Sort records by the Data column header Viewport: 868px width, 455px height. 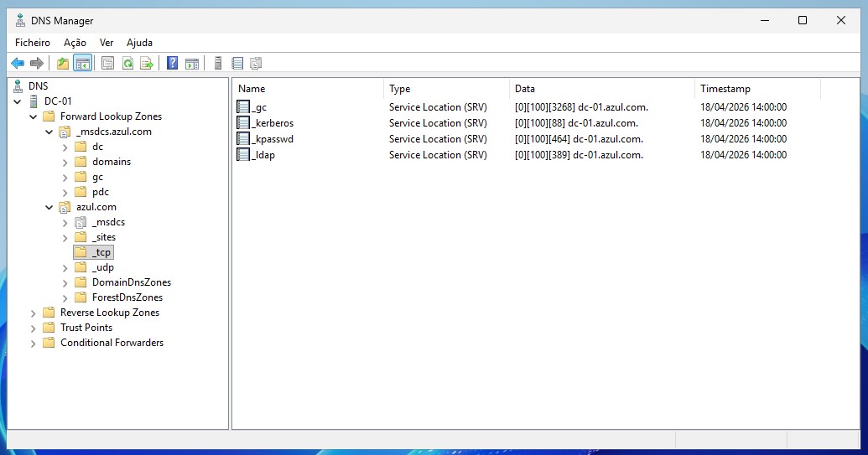(602, 89)
